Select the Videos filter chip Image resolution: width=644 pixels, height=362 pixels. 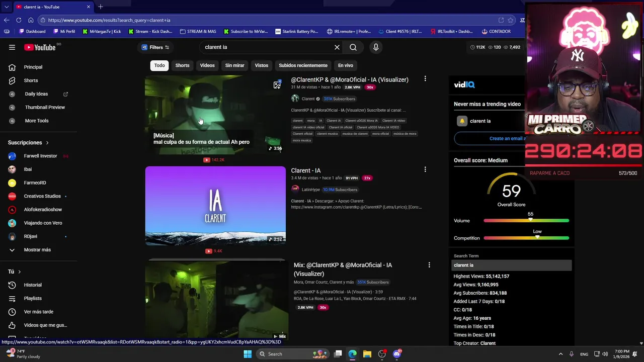[x=207, y=65]
